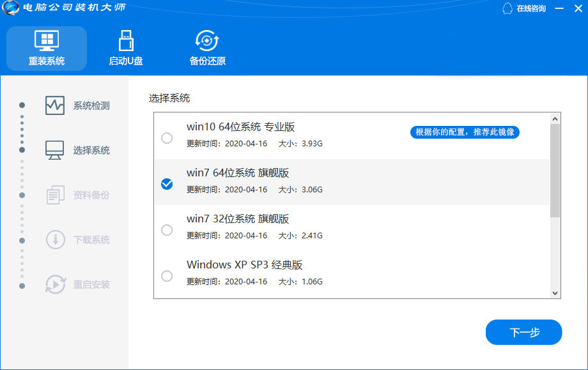Image resolution: width=588 pixels, height=370 pixels.
Task: Click the 大小：3.06G text
Action: 300,190
